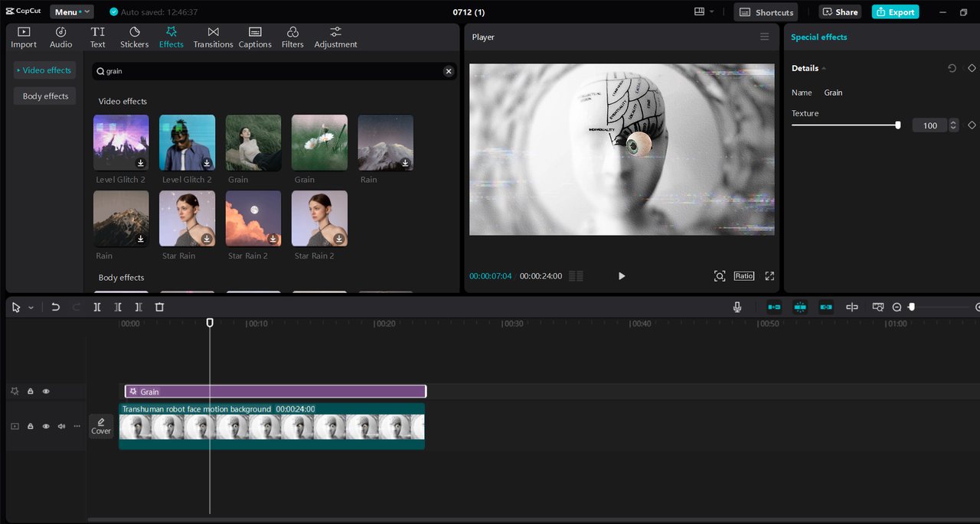Click the Export button
The image size is (980, 524).
coord(895,12)
